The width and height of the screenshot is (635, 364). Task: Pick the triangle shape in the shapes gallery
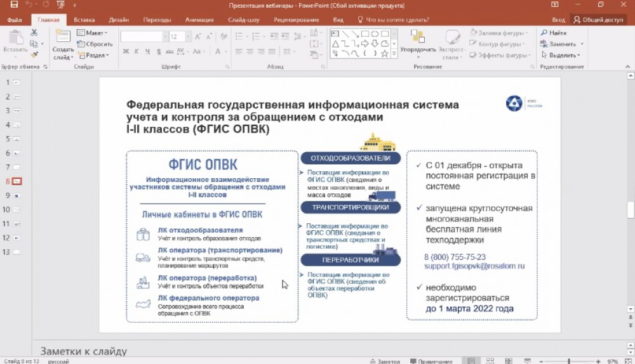pyautogui.click(x=335, y=44)
